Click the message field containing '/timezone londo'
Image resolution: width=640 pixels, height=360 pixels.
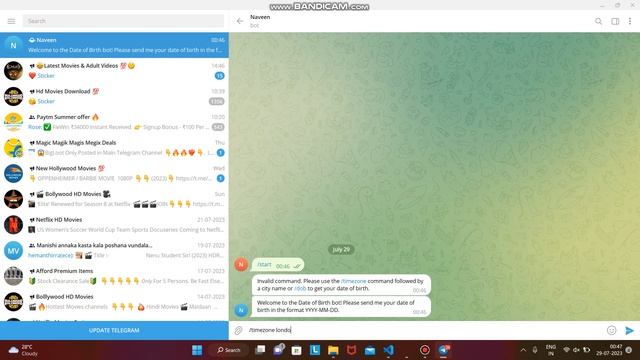424,330
